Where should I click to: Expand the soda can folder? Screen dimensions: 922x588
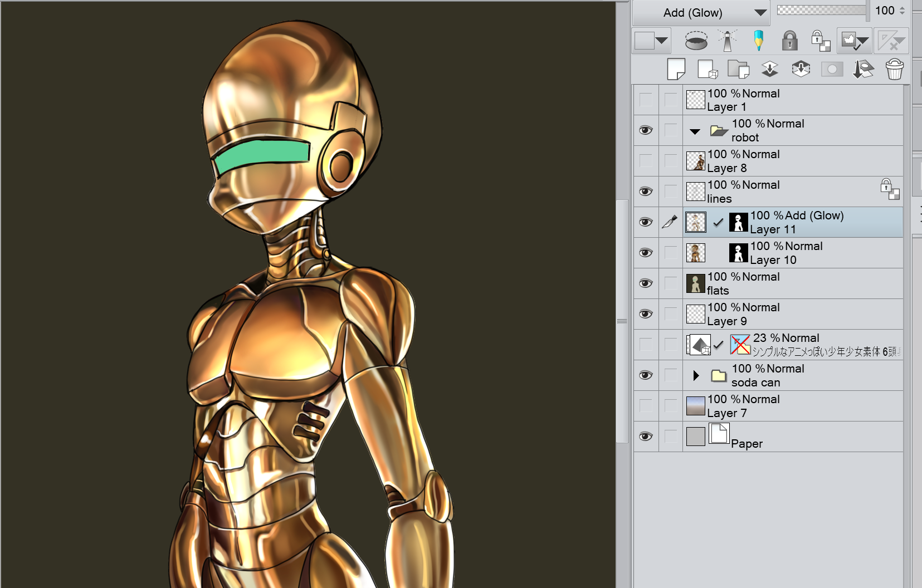pos(696,376)
